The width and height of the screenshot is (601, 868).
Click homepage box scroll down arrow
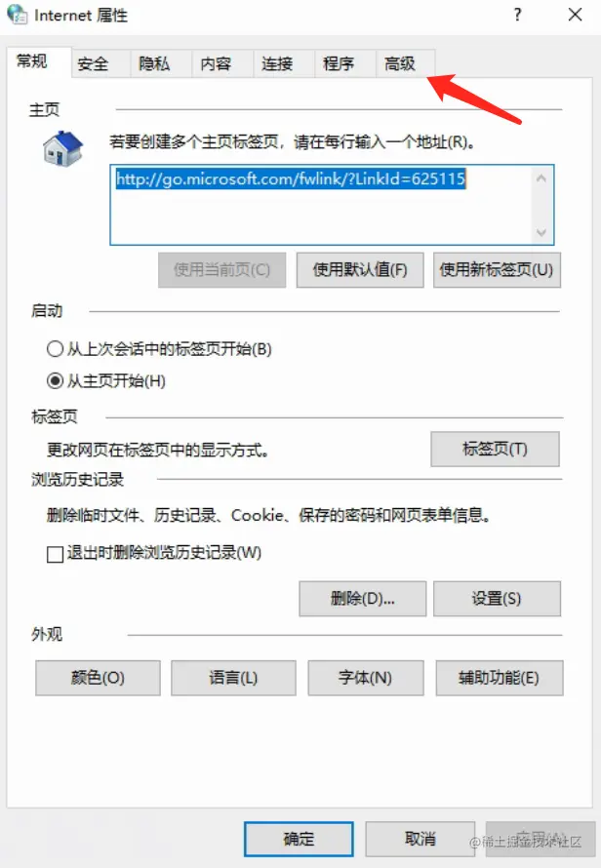coord(541,232)
